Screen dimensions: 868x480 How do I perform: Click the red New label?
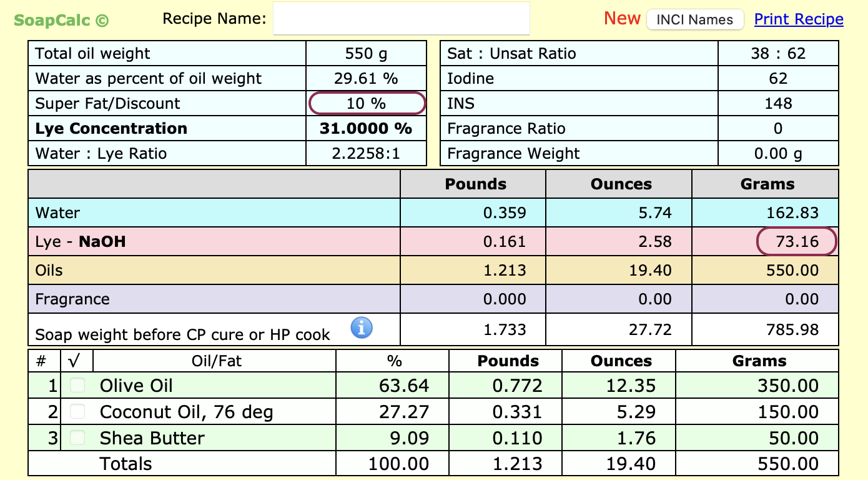pyautogui.click(x=622, y=19)
